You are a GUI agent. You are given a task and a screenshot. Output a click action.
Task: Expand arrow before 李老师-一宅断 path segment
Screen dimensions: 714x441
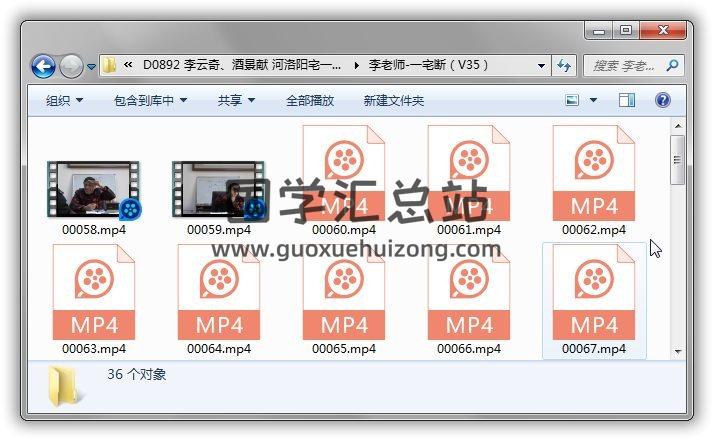pyautogui.click(x=356, y=66)
